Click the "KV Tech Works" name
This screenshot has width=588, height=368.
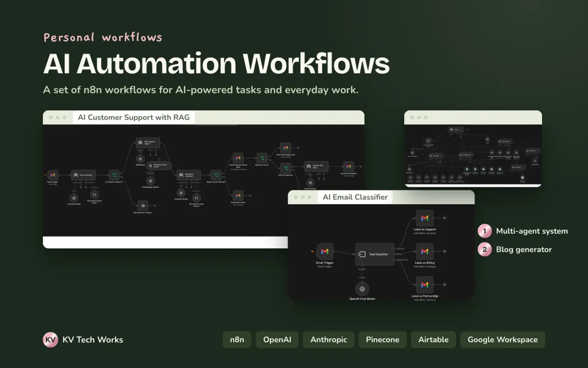click(93, 340)
